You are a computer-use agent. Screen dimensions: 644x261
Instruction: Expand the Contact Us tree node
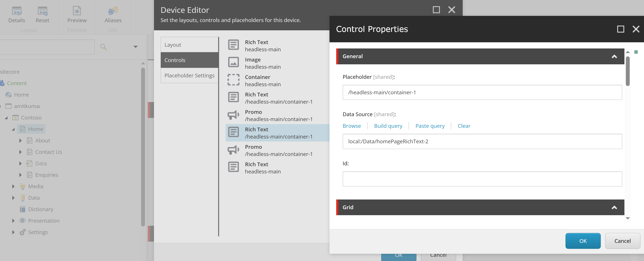click(20, 152)
